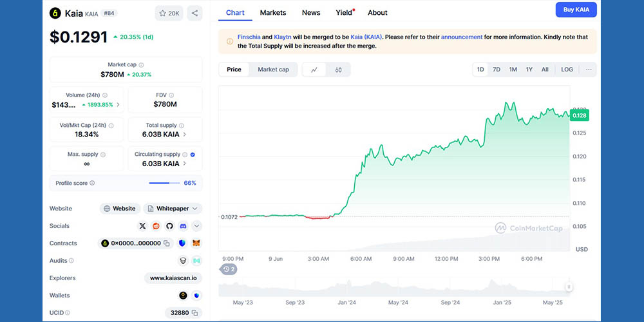Expand Total supply details arrow
Screen dimensions: 644x322
click(184, 135)
